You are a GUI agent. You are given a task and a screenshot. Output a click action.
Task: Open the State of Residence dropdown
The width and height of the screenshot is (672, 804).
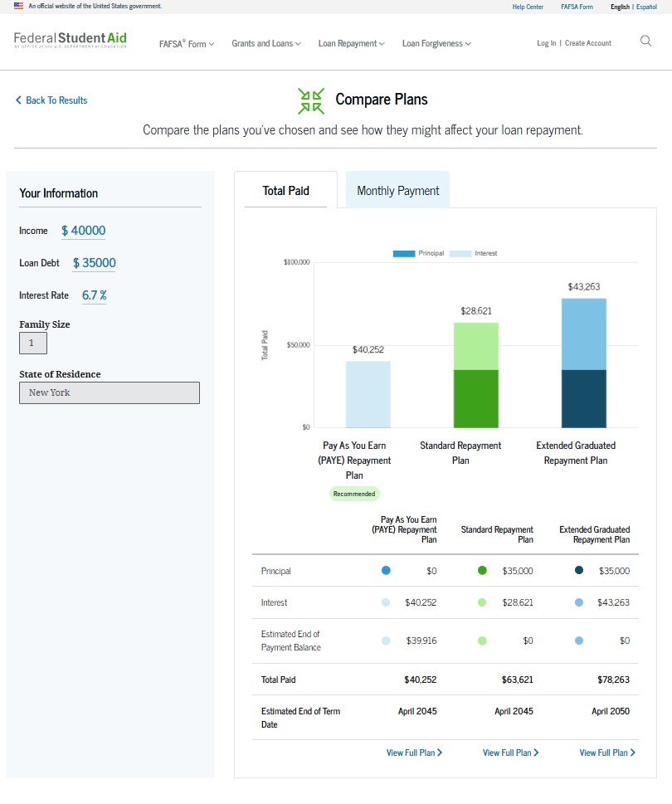pos(109,392)
